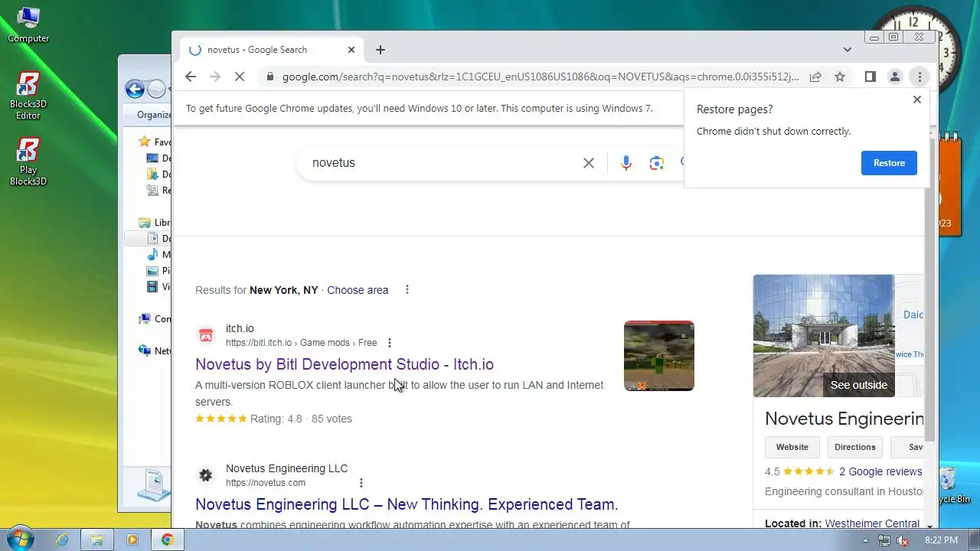Dismiss the Restore pages popup
Image resolution: width=980 pixels, height=551 pixels.
pyautogui.click(x=917, y=99)
